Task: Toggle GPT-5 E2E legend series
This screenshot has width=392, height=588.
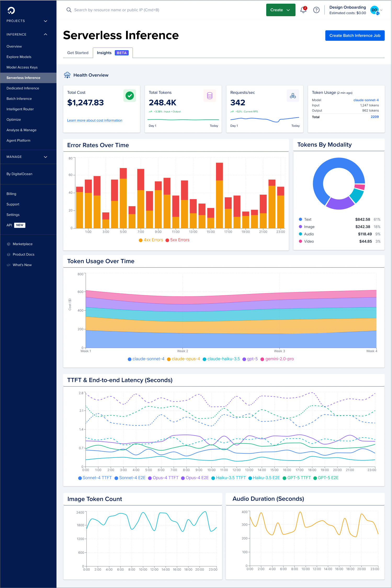Action: (x=326, y=478)
